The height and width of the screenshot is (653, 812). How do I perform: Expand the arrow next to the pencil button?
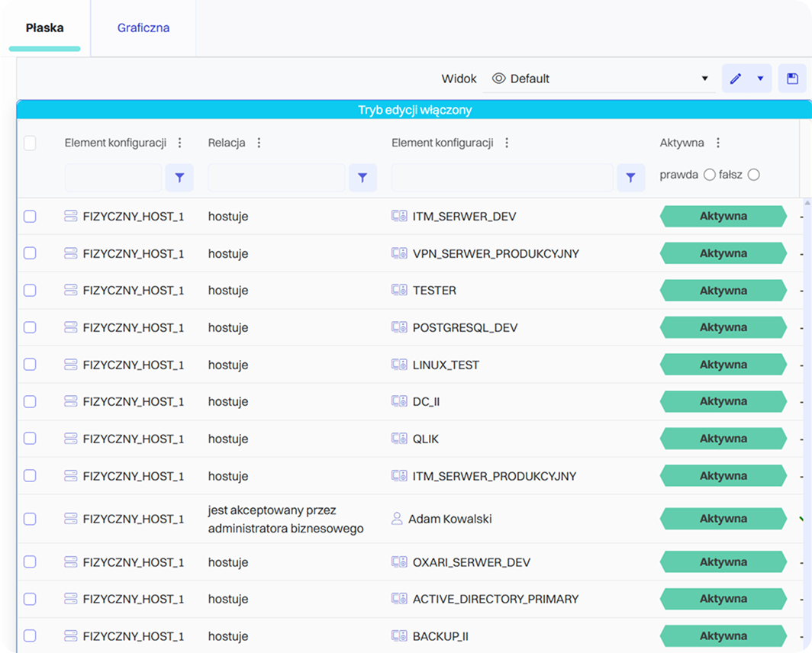(x=760, y=79)
